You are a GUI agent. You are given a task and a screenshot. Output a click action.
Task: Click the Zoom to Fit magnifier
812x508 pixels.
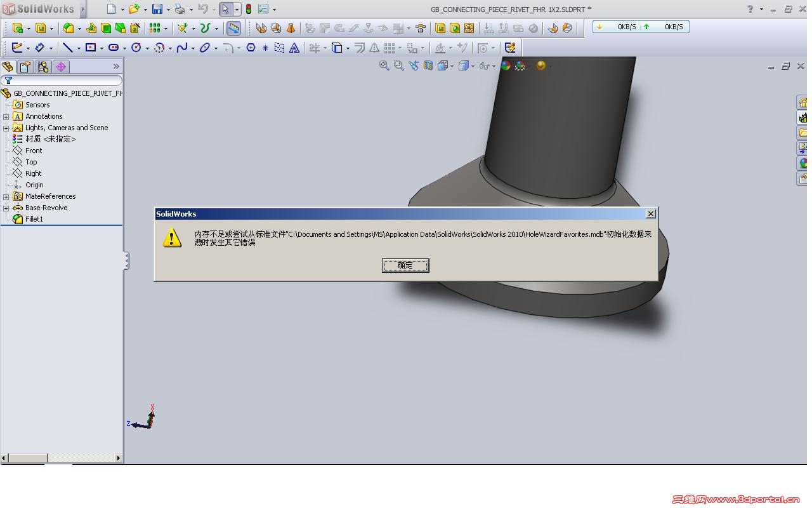384,65
